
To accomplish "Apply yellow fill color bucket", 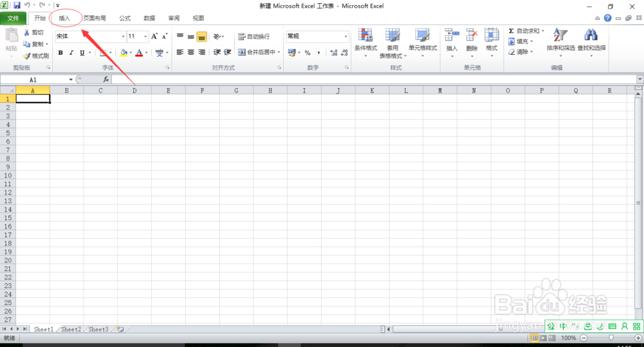I will 123,53.
